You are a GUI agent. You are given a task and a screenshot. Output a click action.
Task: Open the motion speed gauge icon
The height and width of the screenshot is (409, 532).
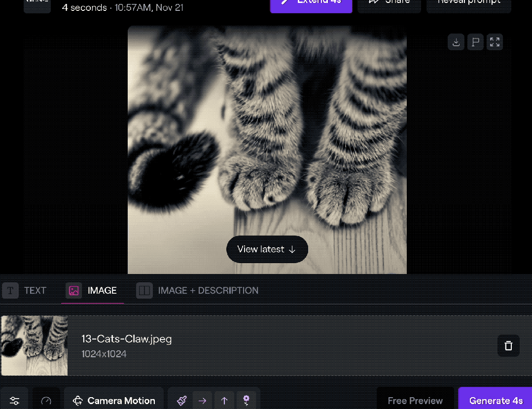(x=46, y=401)
